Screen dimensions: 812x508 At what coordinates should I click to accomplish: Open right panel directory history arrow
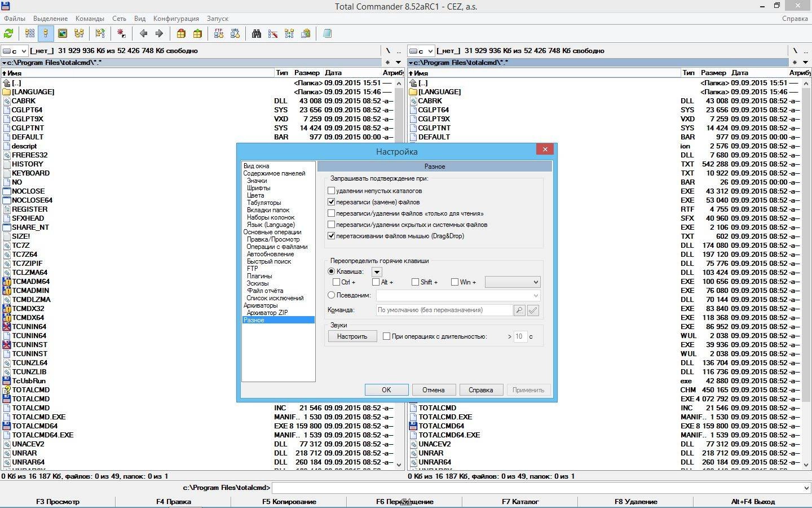point(806,63)
